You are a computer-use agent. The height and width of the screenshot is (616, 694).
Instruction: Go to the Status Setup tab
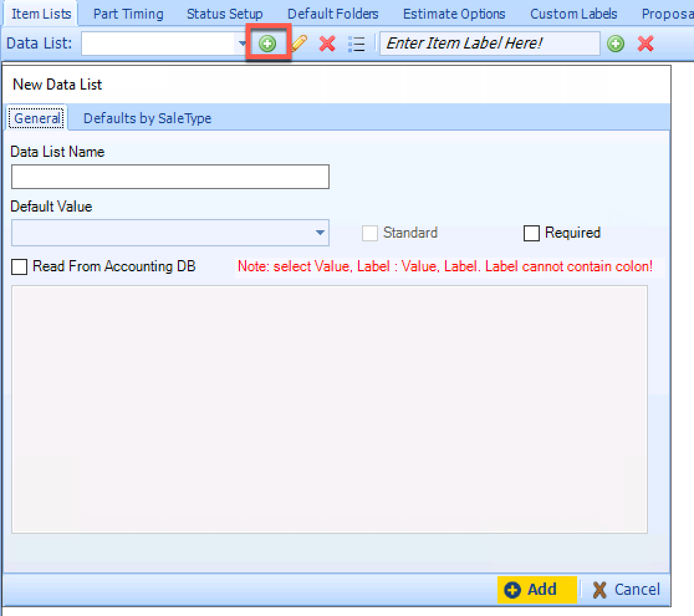click(225, 14)
